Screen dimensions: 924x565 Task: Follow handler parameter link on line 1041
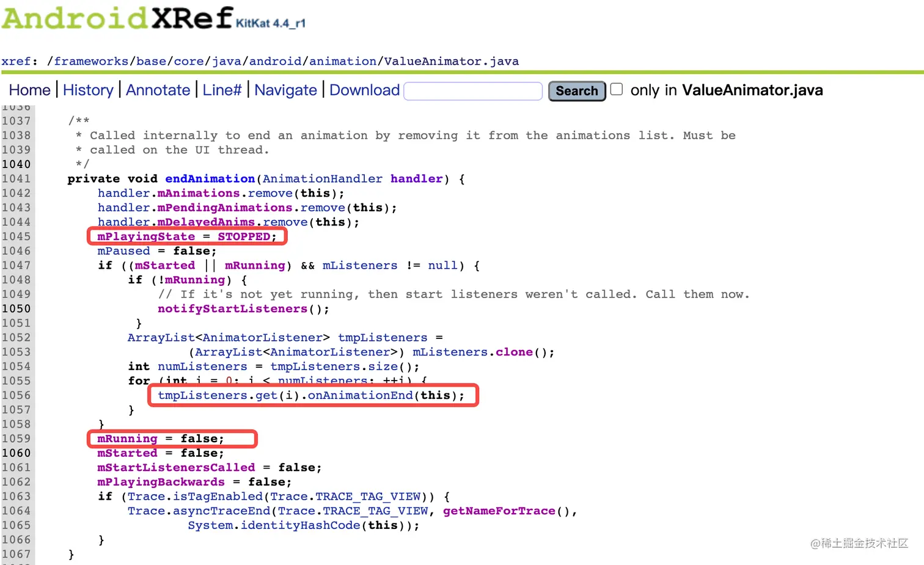coord(417,179)
